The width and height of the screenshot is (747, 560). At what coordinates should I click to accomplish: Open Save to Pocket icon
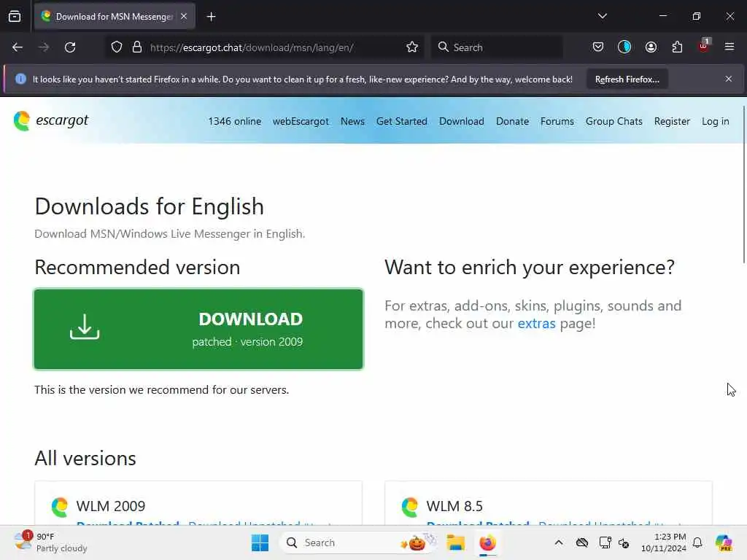(598, 47)
